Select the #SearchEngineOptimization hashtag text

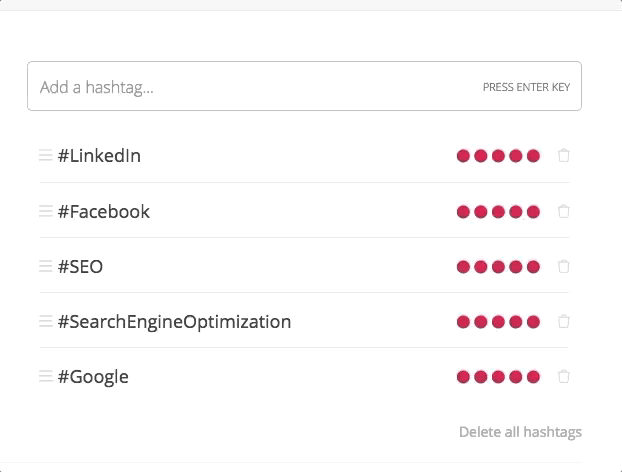175,322
